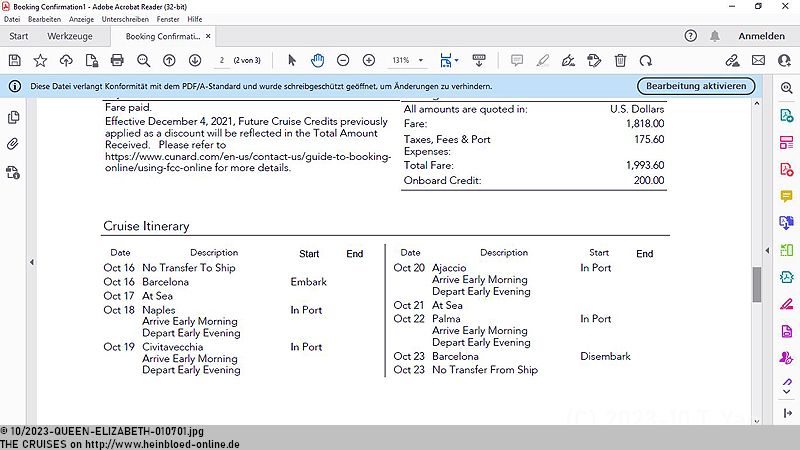The image size is (800, 450).
Task: Open search tool in right pane
Action: tap(786, 88)
